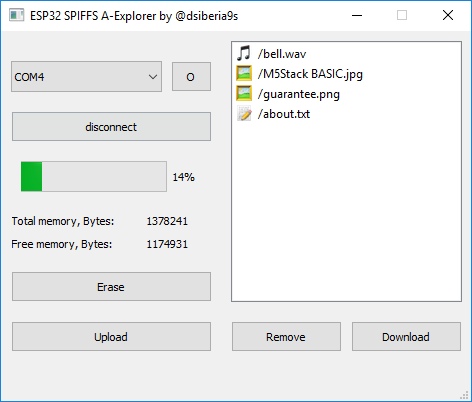Click the O refresh button
This screenshot has height=402, width=472.
pos(191,77)
